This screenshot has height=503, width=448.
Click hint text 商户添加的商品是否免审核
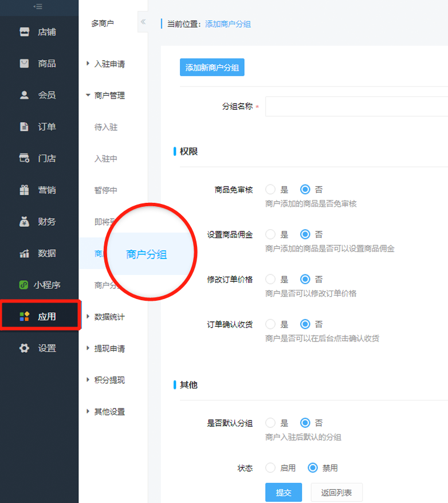pyautogui.click(x=311, y=204)
